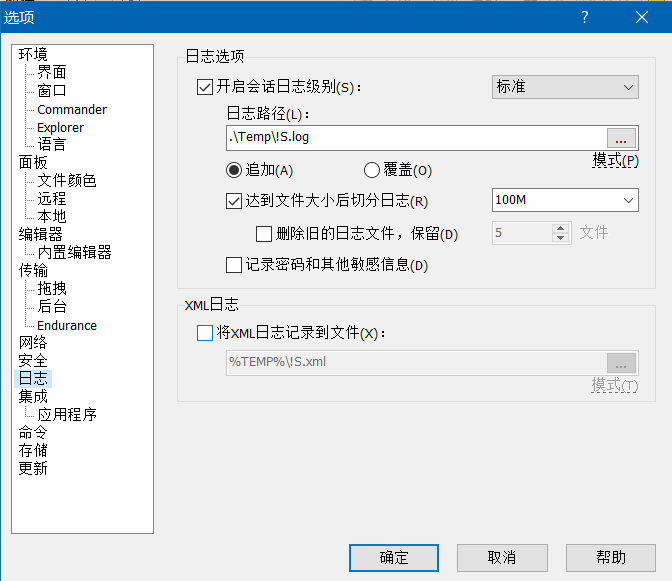The image size is (672, 581).
Task: Open the 模式(P) pattern link
Action: [x=615, y=161]
